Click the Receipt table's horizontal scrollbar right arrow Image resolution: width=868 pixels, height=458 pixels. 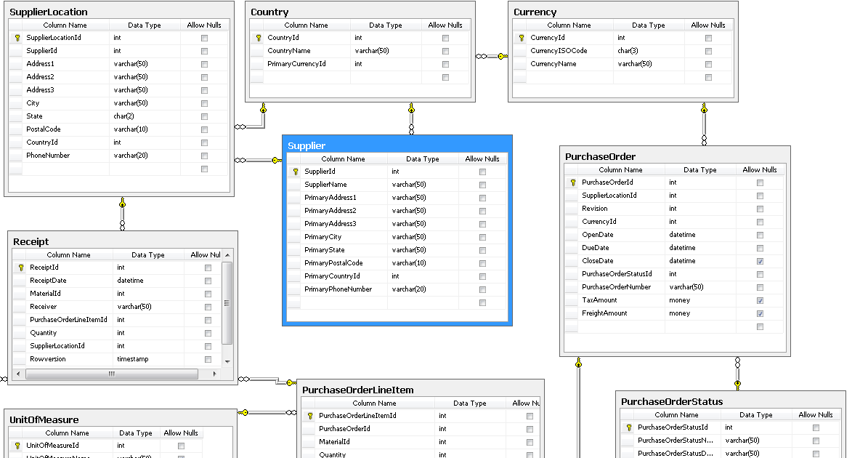click(215, 374)
